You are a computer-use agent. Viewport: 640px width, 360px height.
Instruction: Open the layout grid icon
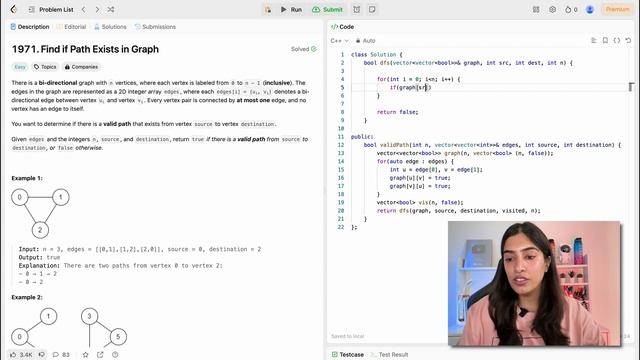[x=536, y=9]
